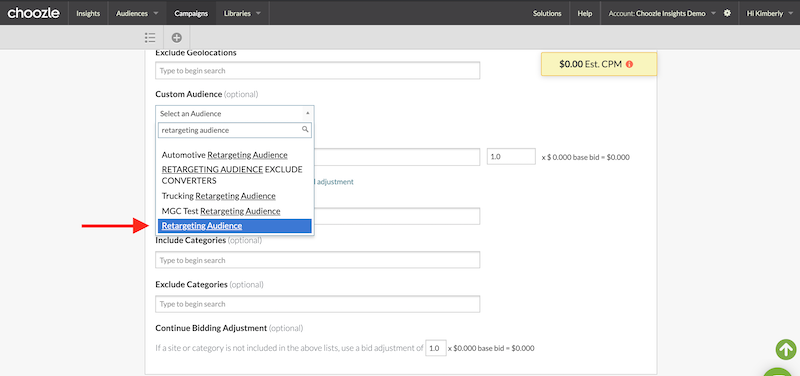This screenshot has height=376, width=800.
Task: Click the add new campaign plus icon
Action: pyautogui.click(x=177, y=37)
